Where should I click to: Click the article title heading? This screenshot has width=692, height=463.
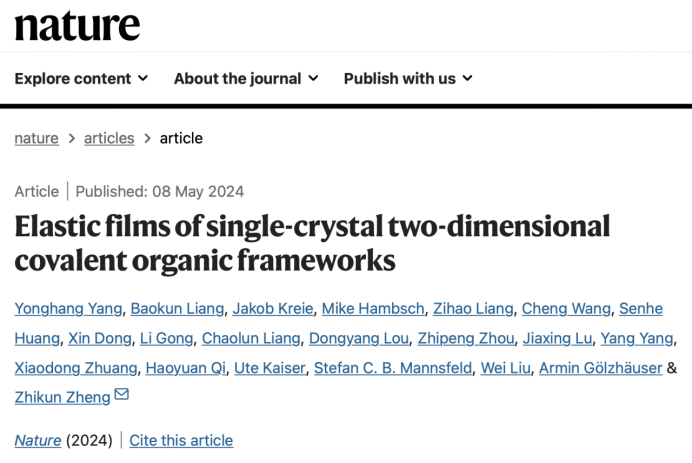312,243
